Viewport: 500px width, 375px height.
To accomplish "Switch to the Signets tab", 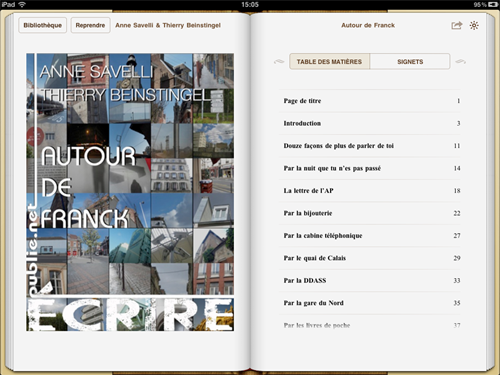I will [410, 62].
